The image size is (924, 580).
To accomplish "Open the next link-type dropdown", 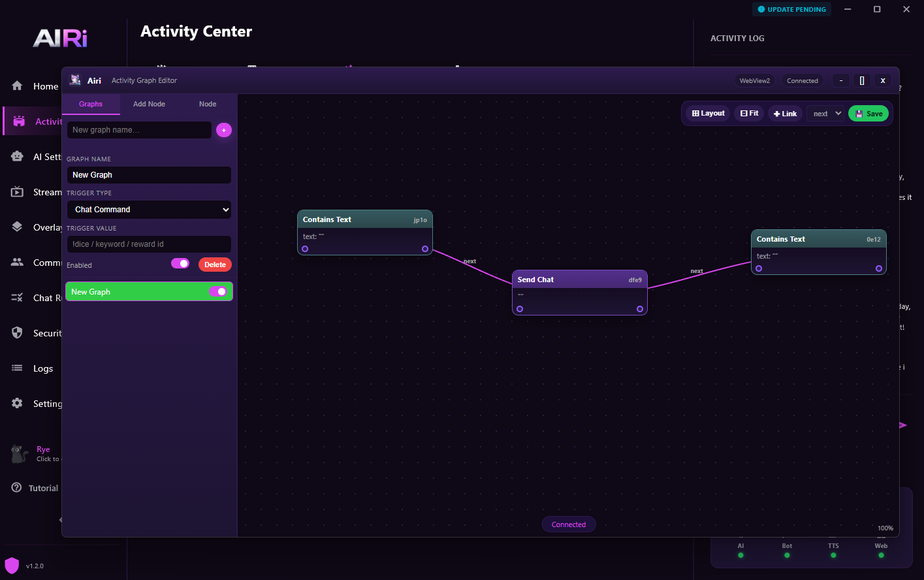I will [825, 113].
